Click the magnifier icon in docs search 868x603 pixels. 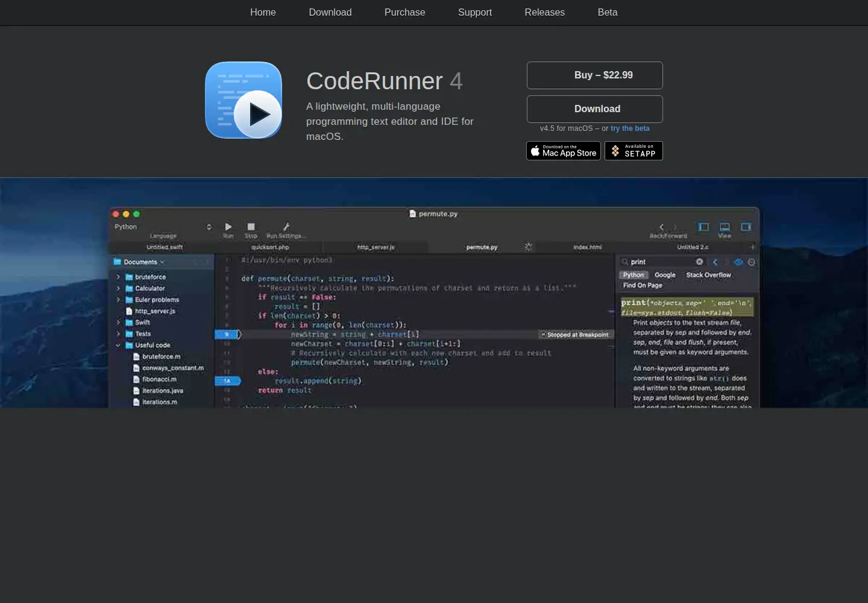click(625, 262)
